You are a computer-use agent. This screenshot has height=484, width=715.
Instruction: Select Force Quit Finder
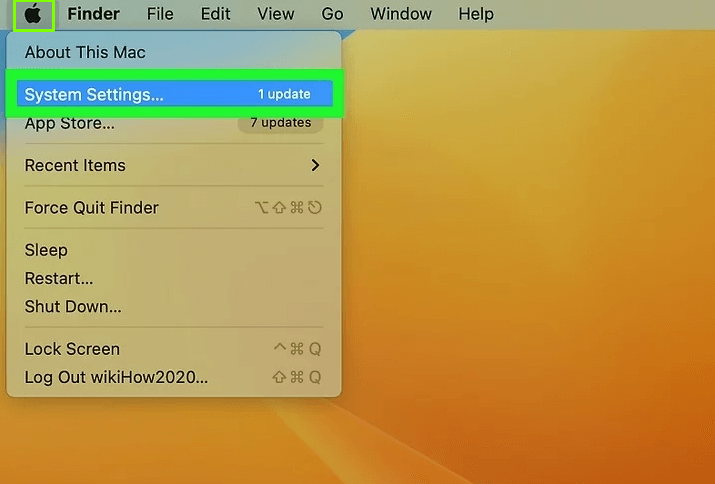pyautogui.click(x=174, y=208)
